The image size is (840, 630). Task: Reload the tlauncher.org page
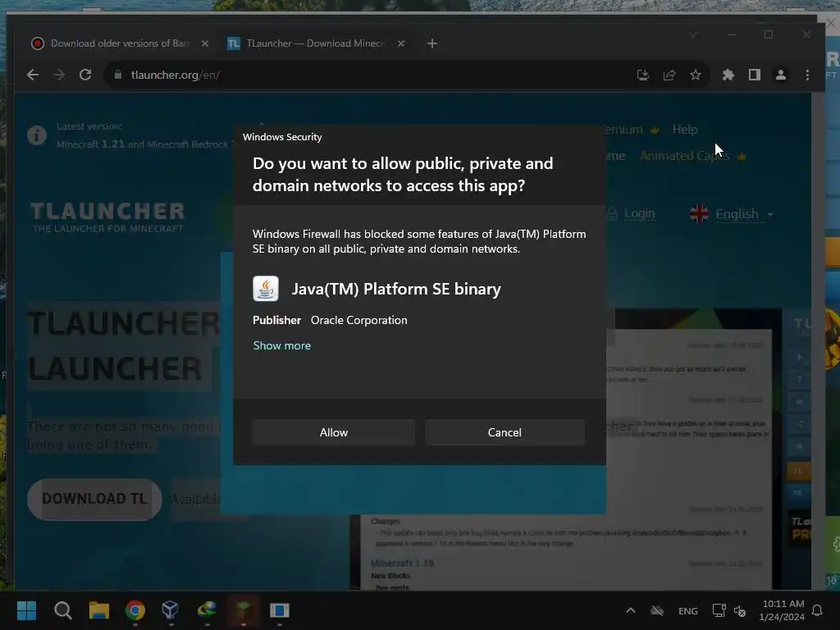tap(85, 75)
